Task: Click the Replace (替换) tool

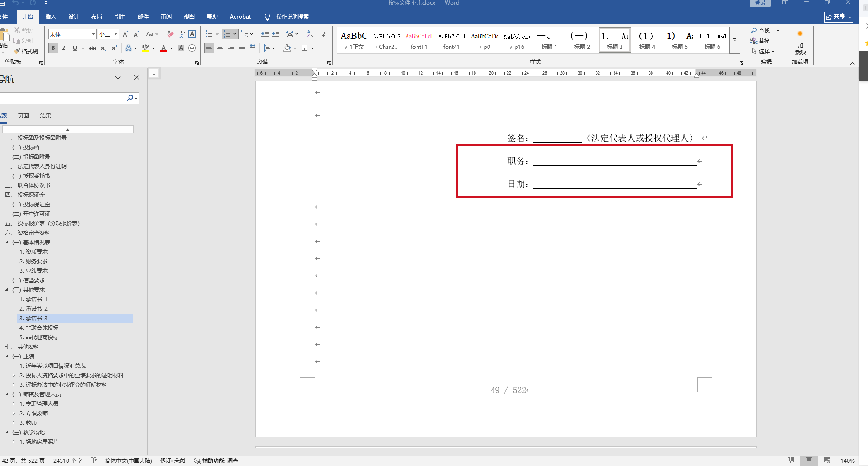Action: pyautogui.click(x=760, y=41)
